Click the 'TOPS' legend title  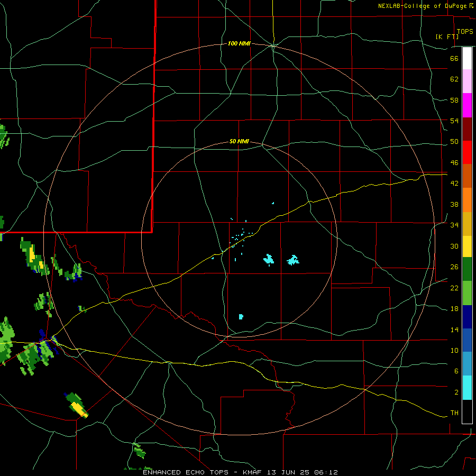tap(465, 32)
